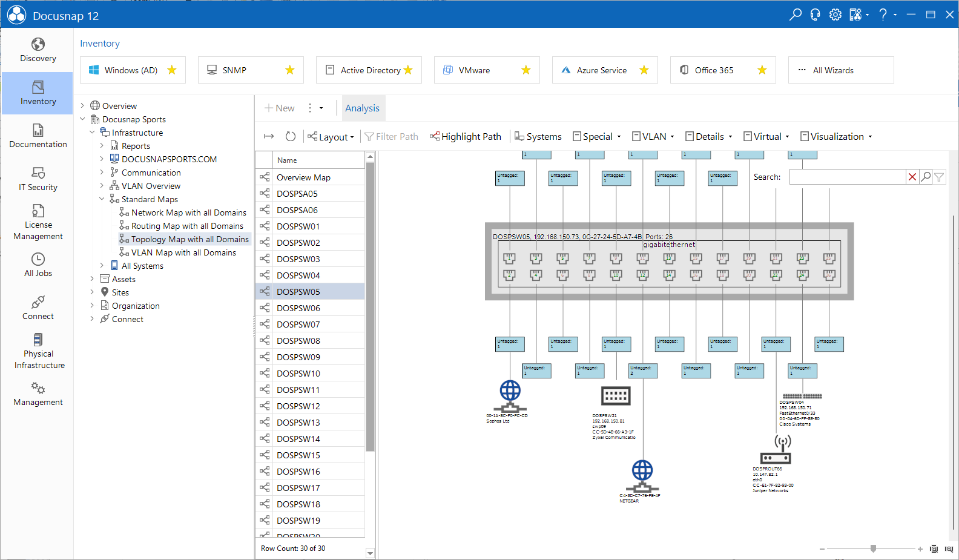Toggle the Details checkbox in the toolbar
This screenshot has height=560, width=959.
[690, 137]
